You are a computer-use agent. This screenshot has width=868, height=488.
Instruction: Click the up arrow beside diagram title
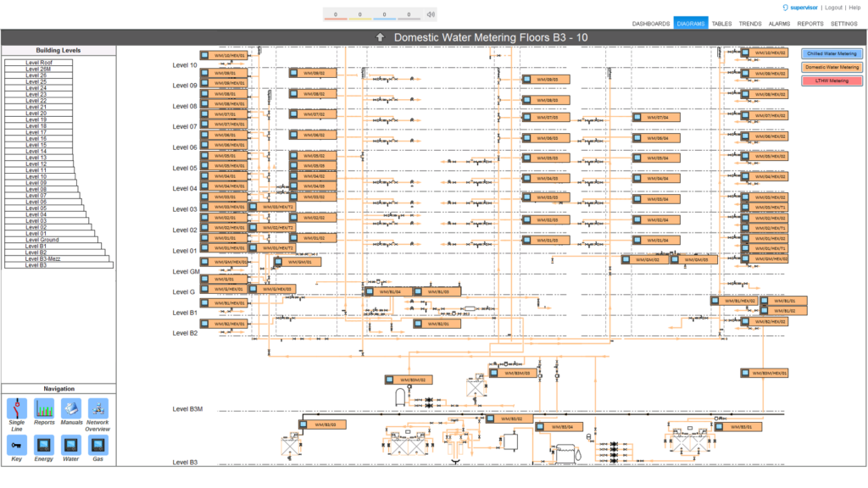pos(381,37)
